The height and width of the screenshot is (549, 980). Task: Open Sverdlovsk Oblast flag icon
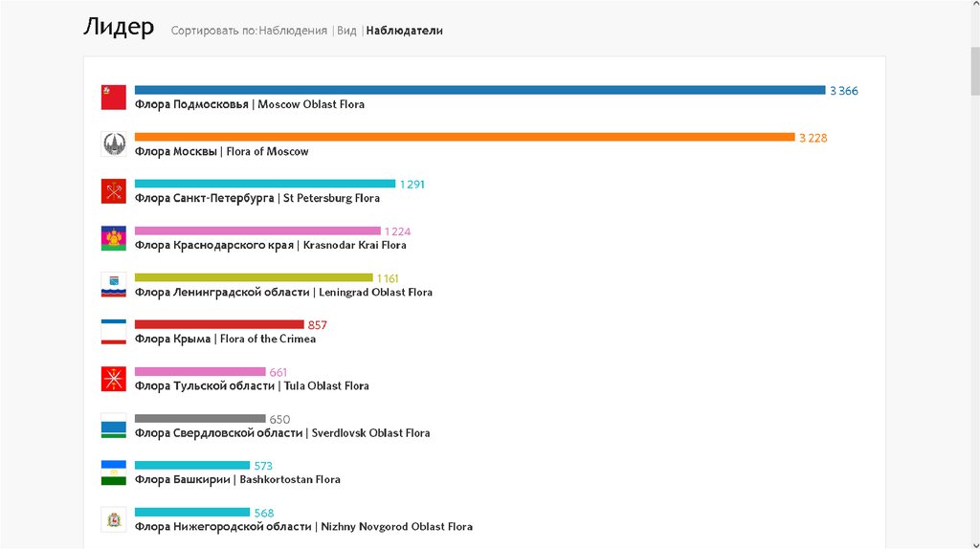(x=114, y=426)
